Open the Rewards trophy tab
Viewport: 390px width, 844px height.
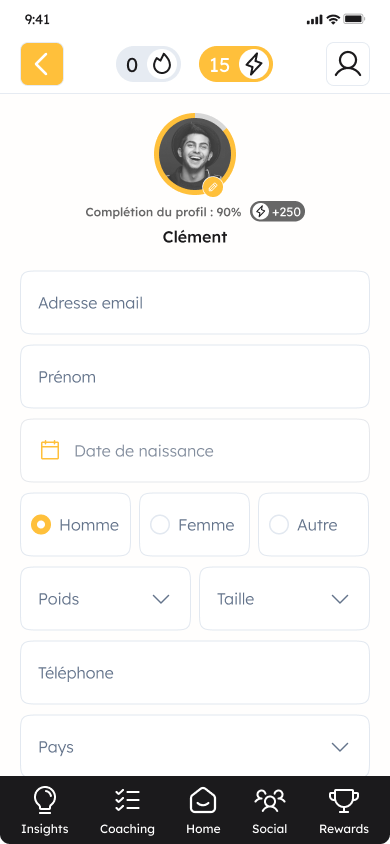[344, 810]
